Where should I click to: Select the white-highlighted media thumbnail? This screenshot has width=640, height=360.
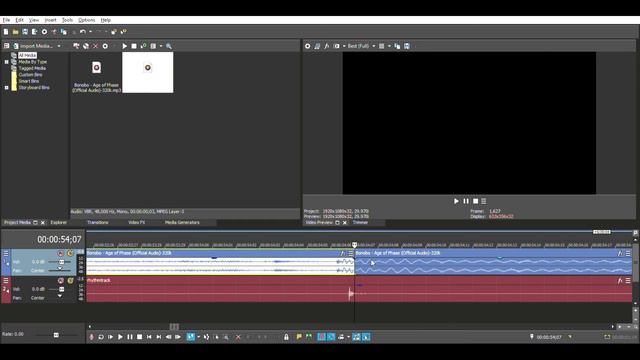[148, 73]
